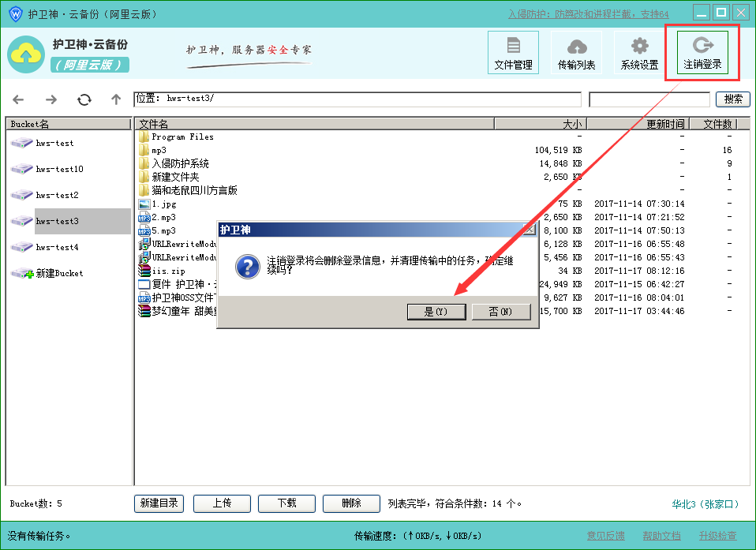Go up one directory level
The image size is (756, 550).
[x=116, y=99]
